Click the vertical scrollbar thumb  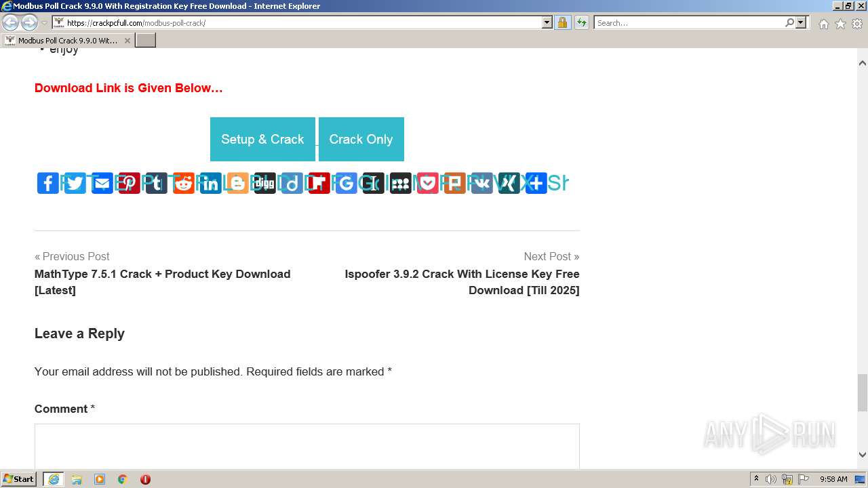coord(863,392)
